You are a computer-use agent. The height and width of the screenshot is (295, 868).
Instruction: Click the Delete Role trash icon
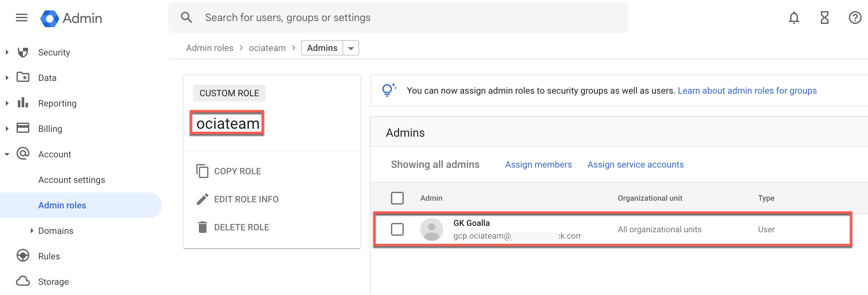(202, 227)
